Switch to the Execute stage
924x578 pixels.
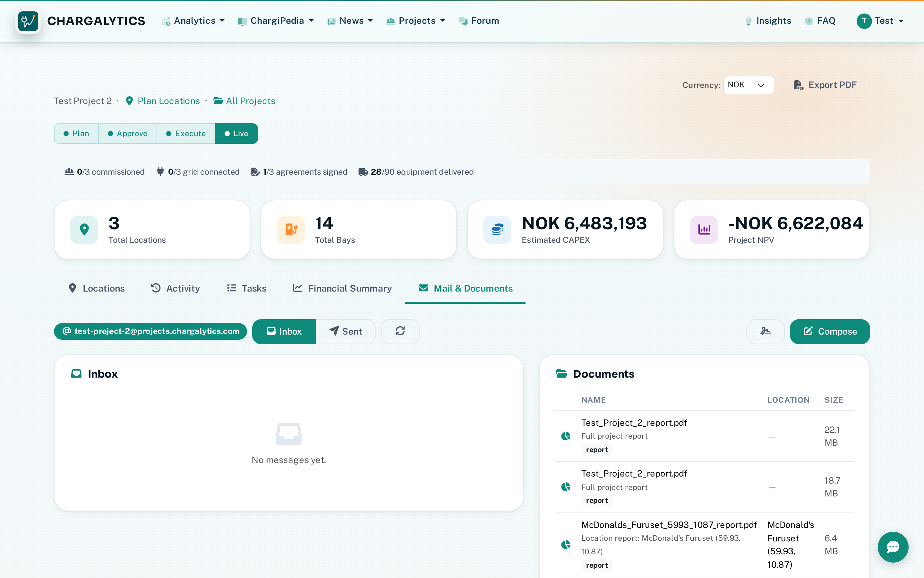(x=186, y=133)
